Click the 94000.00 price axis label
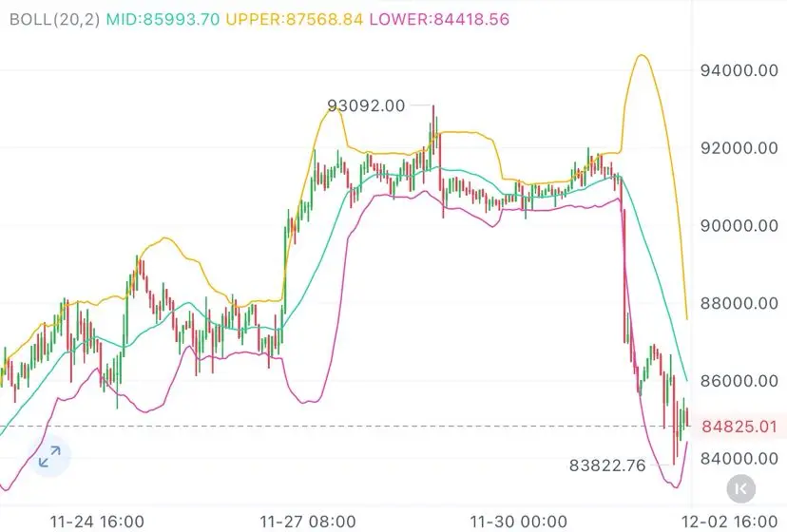The image size is (787, 532). tap(739, 70)
